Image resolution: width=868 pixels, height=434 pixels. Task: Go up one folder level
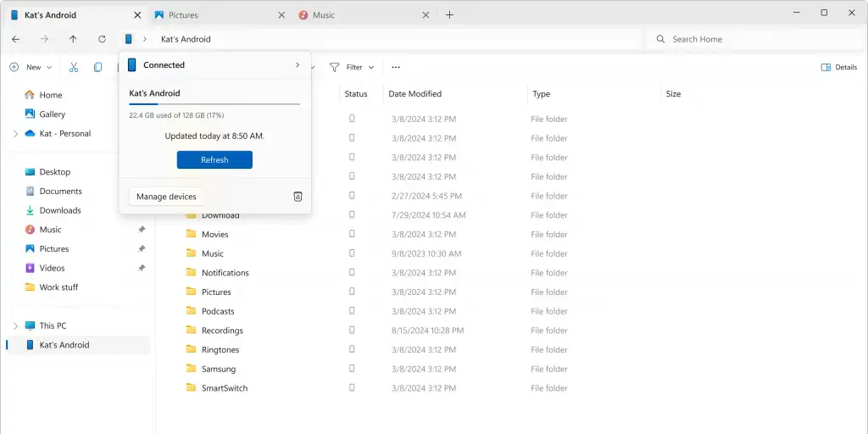point(73,39)
